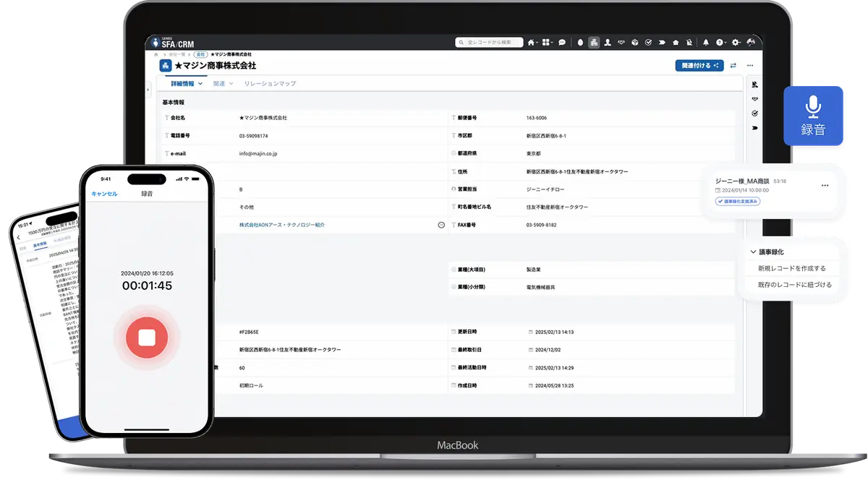Image resolution: width=868 pixels, height=480 pixels.
Task: Open the user avatar profile menu
Action: (750, 43)
